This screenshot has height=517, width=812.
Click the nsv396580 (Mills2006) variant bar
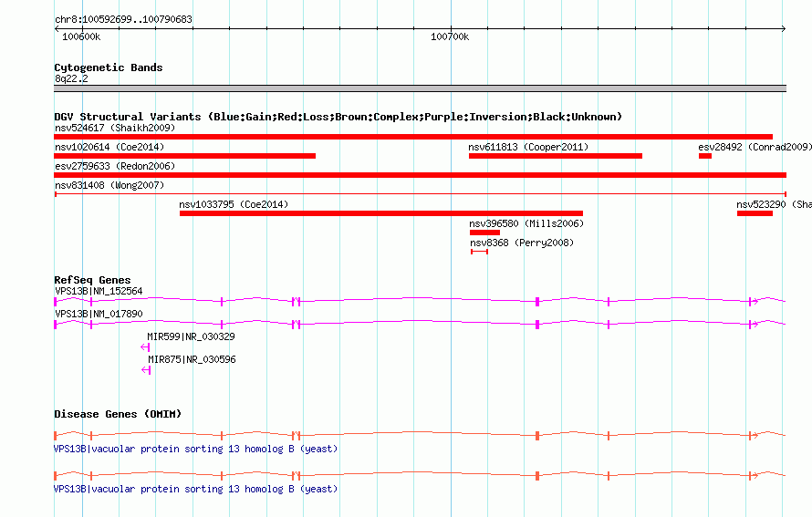coord(484,233)
